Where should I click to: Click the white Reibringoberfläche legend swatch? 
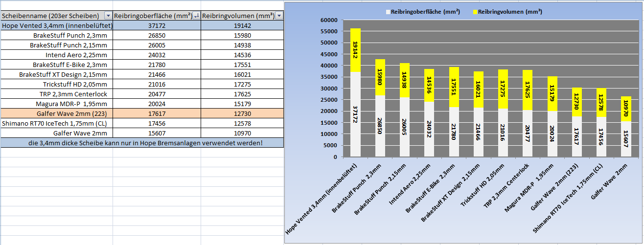[388, 12]
